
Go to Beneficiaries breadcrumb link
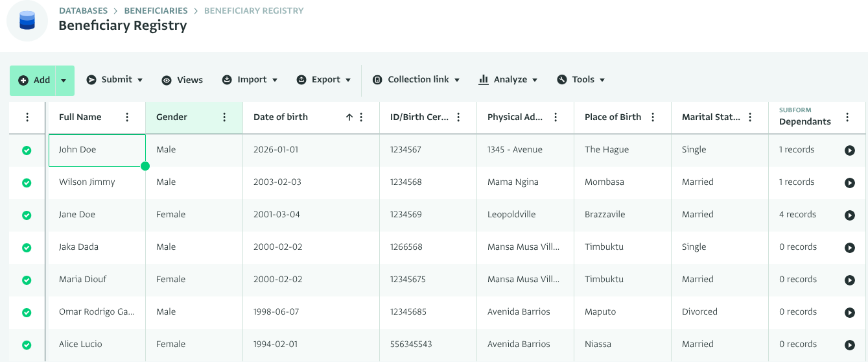point(156,10)
